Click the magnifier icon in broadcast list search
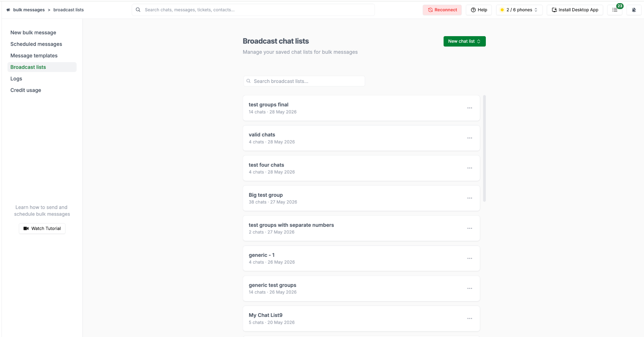The width and height of the screenshot is (644, 337). pos(248,81)
